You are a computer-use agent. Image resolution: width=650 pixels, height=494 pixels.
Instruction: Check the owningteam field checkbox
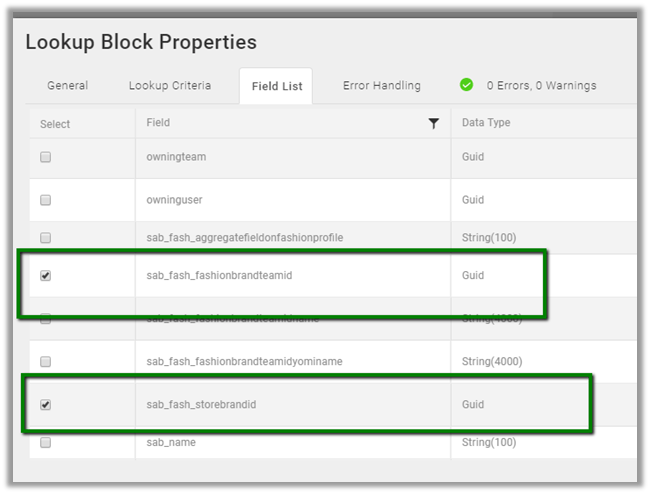coord(45,157)
